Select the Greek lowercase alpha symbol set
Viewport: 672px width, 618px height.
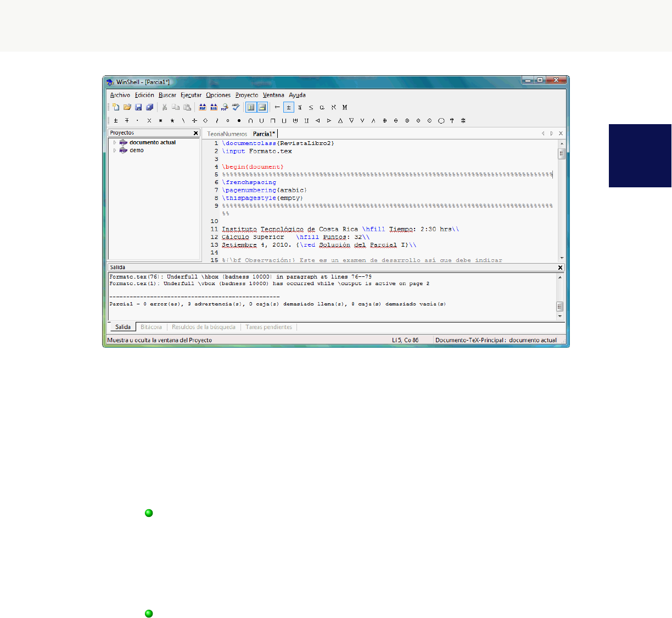click(x=322, y=107)
